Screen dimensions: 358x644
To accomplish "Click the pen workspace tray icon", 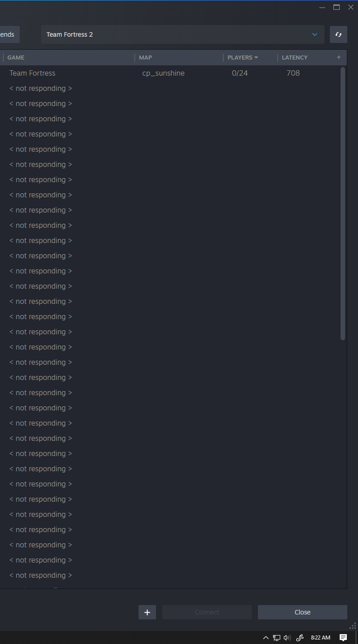I will 300,638.
